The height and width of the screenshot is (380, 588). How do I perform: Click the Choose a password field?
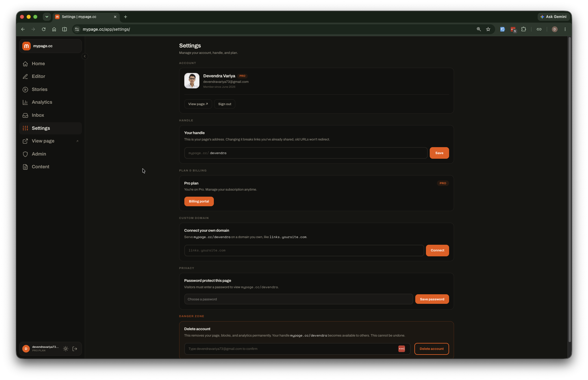pyautogui.click(x=299, y=299)
